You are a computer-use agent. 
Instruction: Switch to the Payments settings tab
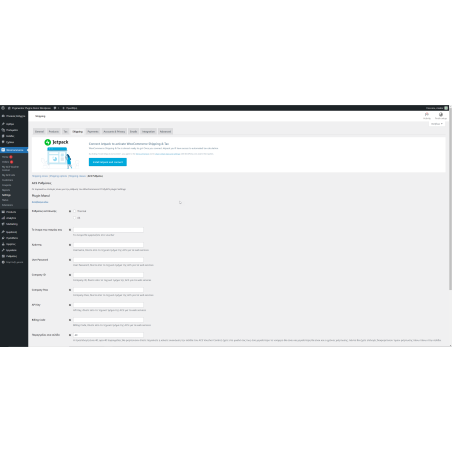(x=93, y=131)
